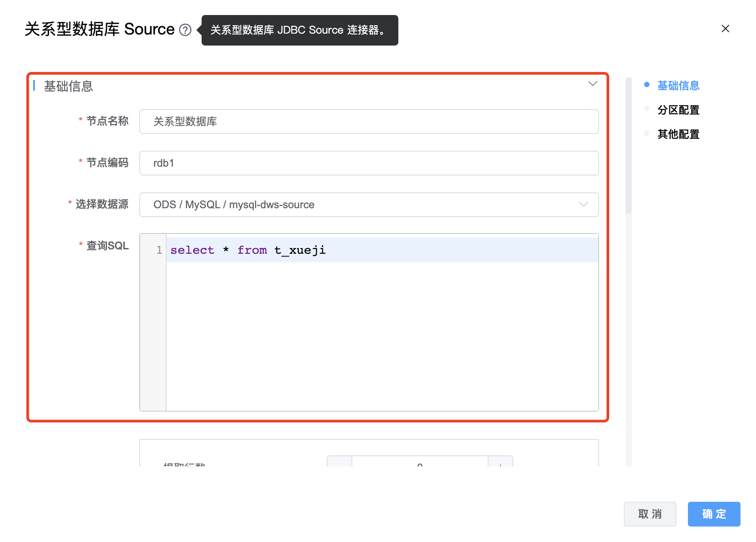The image size is (756, 542).
Task: Focus the 节点编码 field containing rdb1
Action: [x=369, y=163]
